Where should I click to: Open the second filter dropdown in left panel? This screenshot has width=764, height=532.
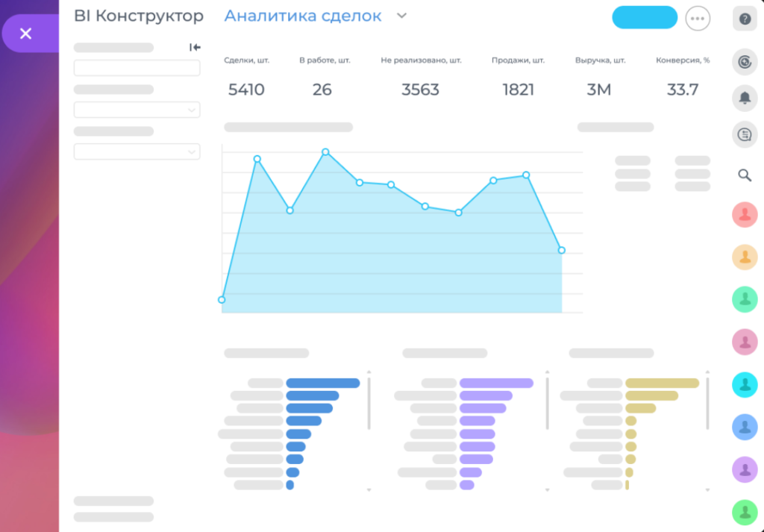pyautogui.click(x=137, y=151)
